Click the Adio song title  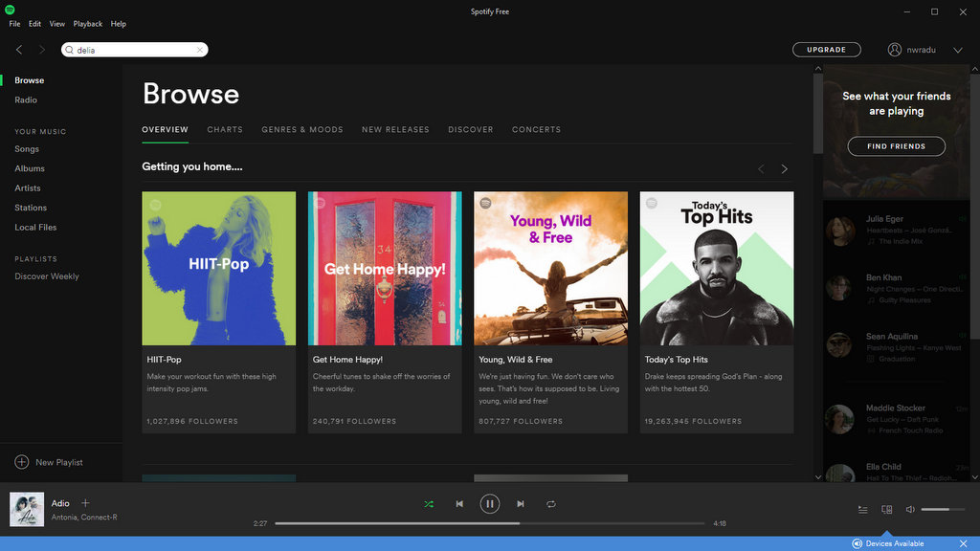tap(60, 503)
